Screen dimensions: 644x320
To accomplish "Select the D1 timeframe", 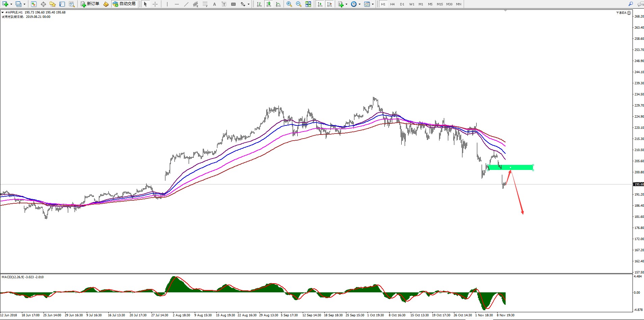I will [402, 4].
